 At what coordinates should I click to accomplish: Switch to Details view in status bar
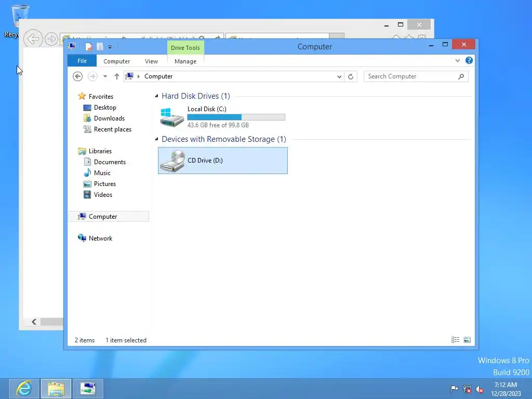(455, 340)
